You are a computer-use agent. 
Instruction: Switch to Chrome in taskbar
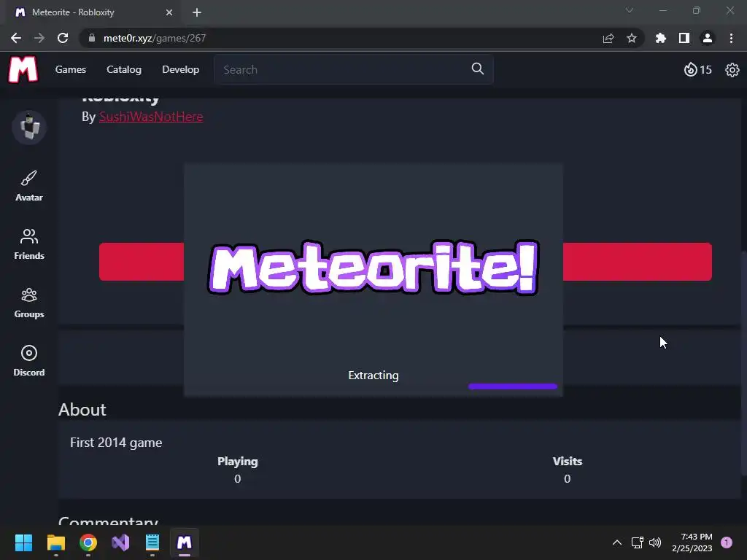click(x=88, y=542)
